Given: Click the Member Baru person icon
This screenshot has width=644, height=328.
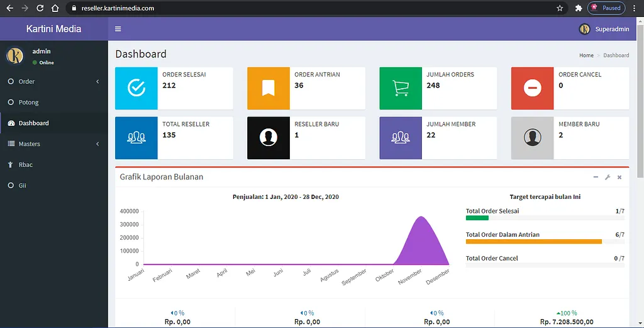Looking at the screenshot, I should 532,138.
